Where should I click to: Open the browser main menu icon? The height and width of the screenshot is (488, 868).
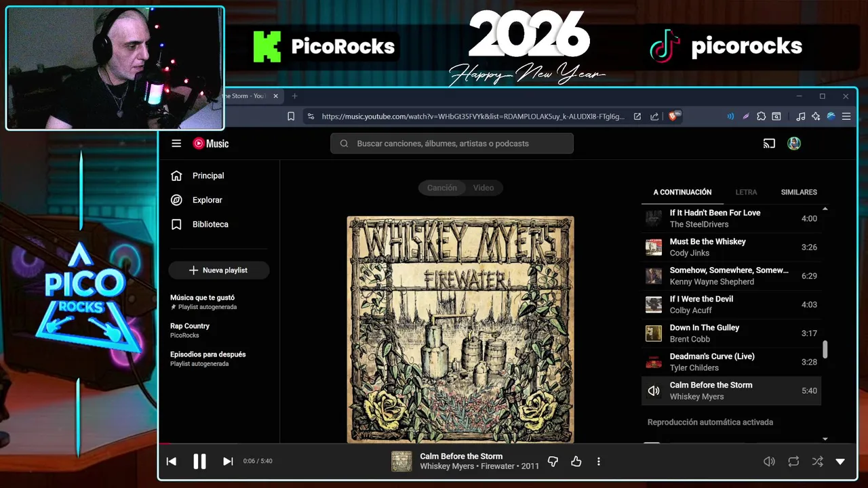(846, 117)
